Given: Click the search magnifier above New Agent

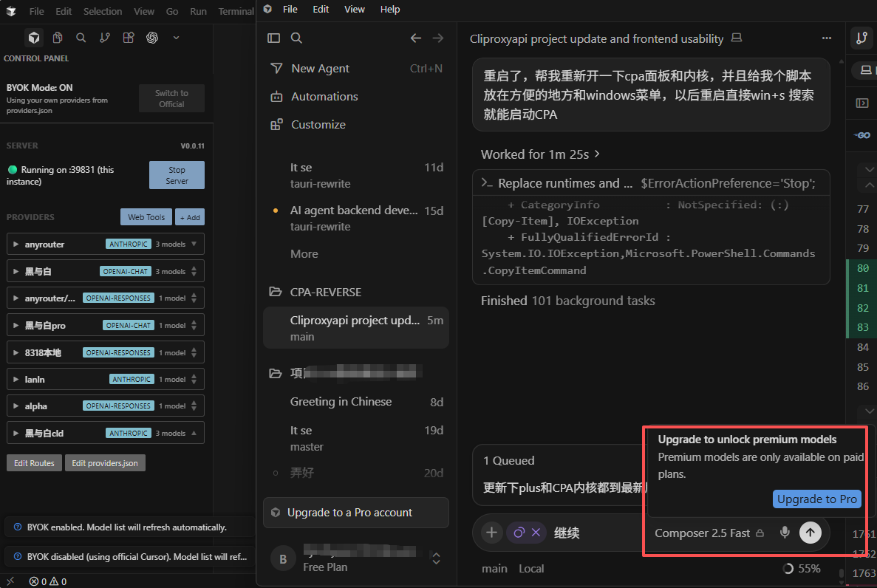Looking at the screenshot, I should pos(296,38).
